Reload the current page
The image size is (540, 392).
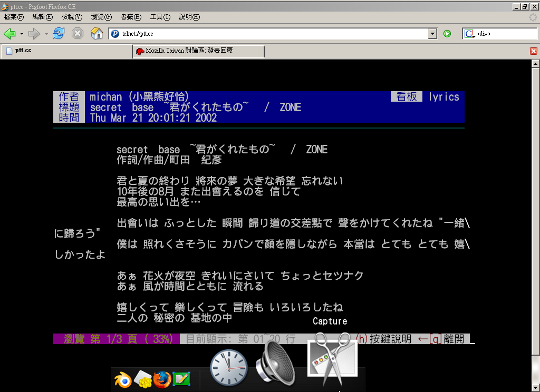click(x=59, y=34)
